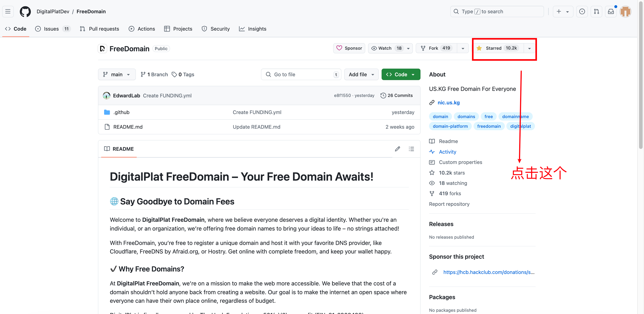Open the e8f1550 commit hash
Viewport: 644px width, 314px height.
point(342,96)
